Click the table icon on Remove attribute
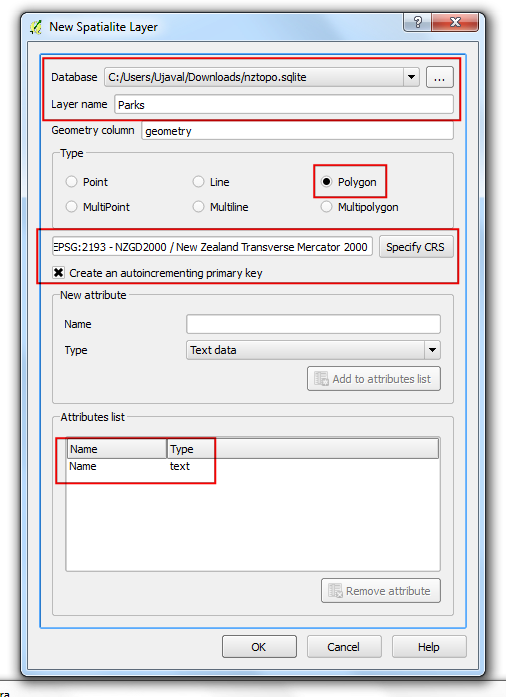Viewport: 506px width, 697px height. tap(335, 591)
